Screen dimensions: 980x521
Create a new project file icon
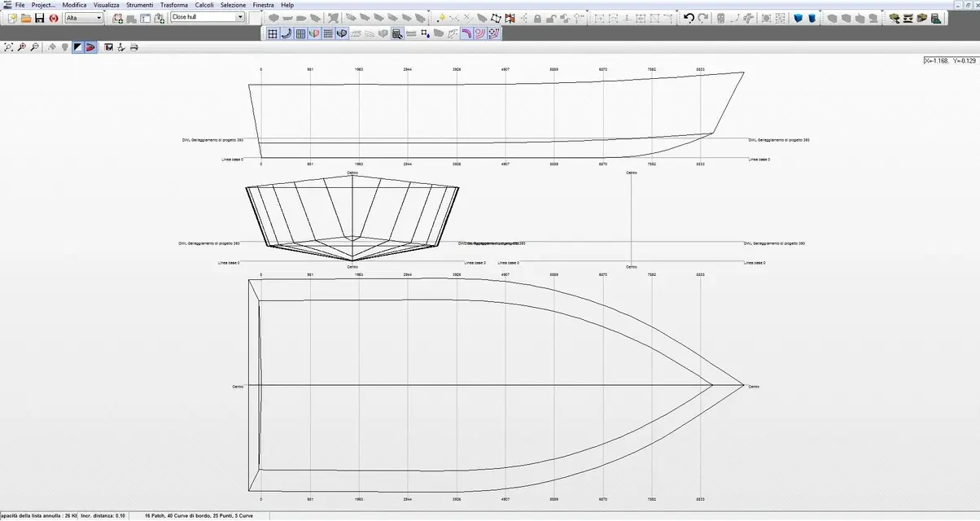[x=12, y=18]
